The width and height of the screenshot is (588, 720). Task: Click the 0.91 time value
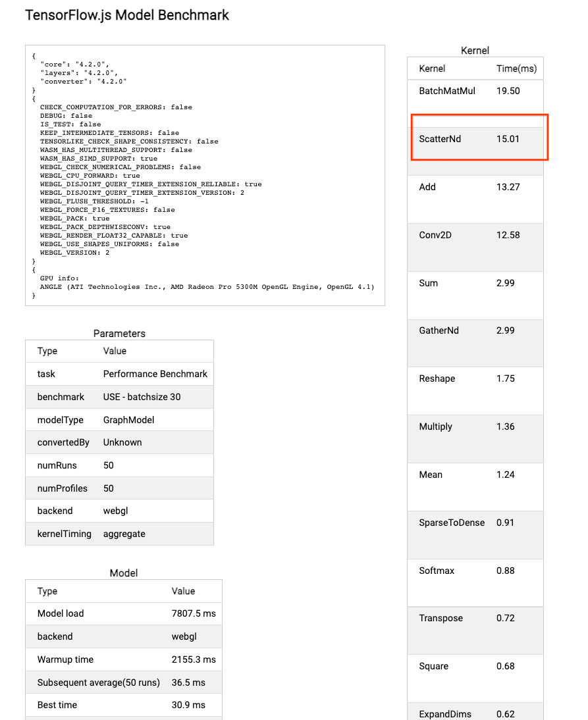pos(505,523)
